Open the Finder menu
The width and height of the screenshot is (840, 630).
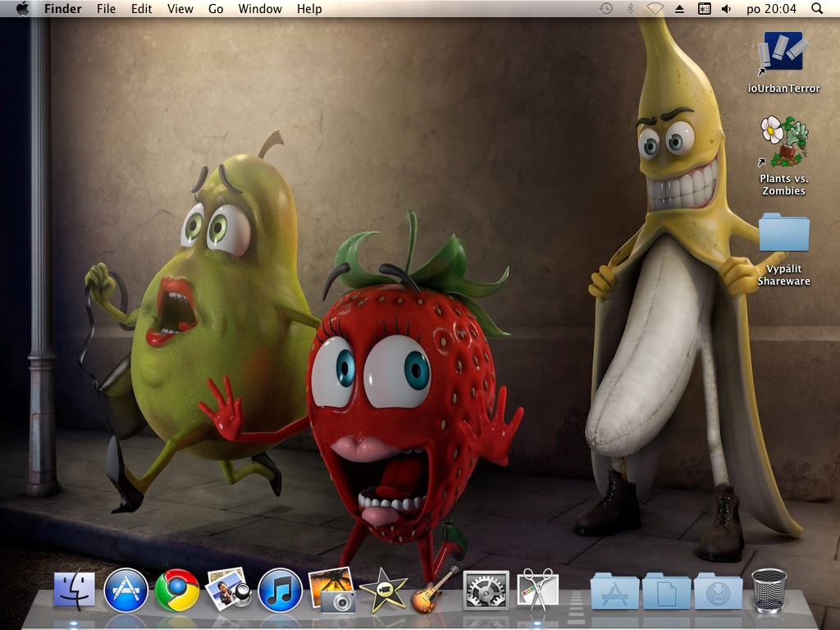click(x=62, y=8)
